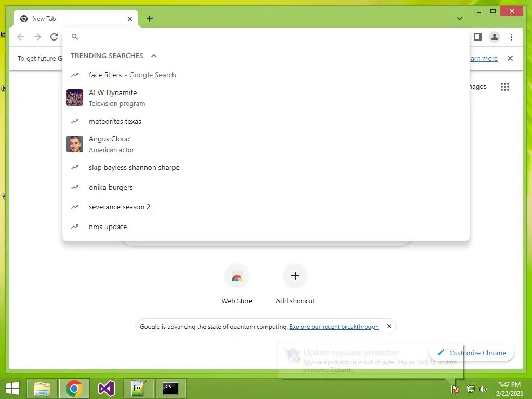Click Customize Chrome button
532x399 pixels.
pos(472,353)
